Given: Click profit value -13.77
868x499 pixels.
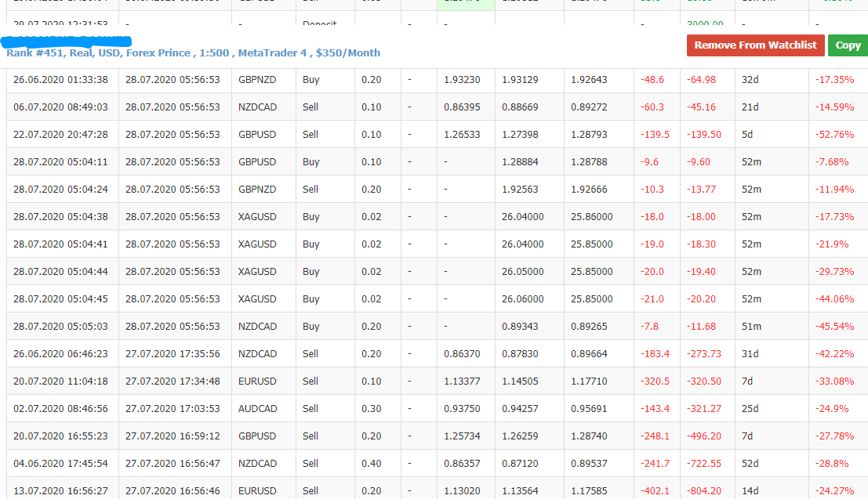Looking at the screenshot, I should click(x=701, y=190).
